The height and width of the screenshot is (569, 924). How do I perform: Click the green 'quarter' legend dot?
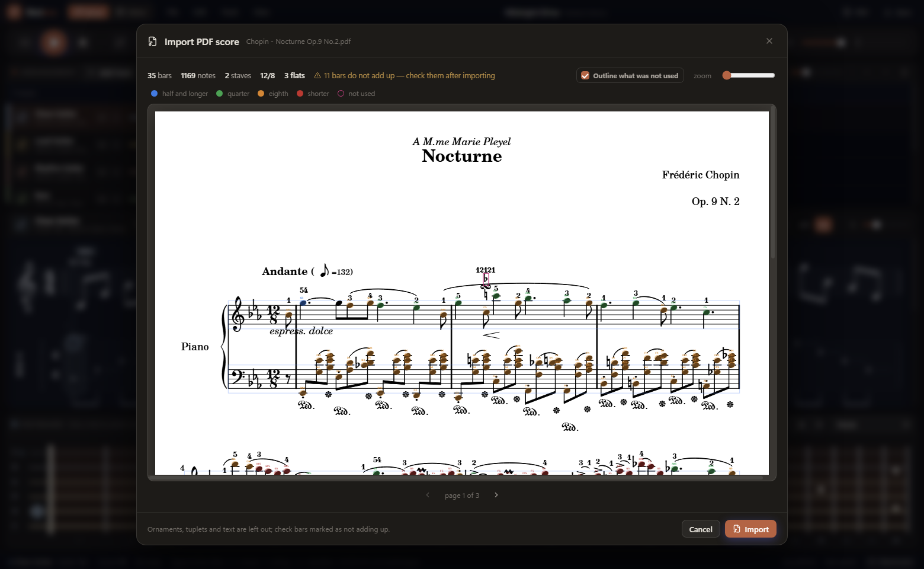(x=220, y=94)
